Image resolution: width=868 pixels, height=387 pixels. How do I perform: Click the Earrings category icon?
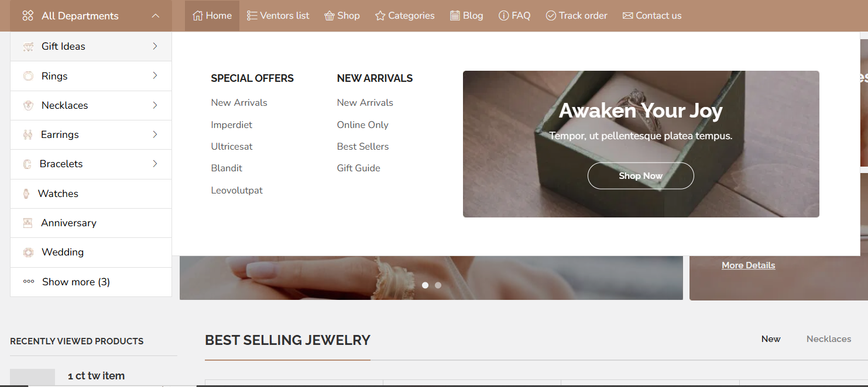point(28,134)
